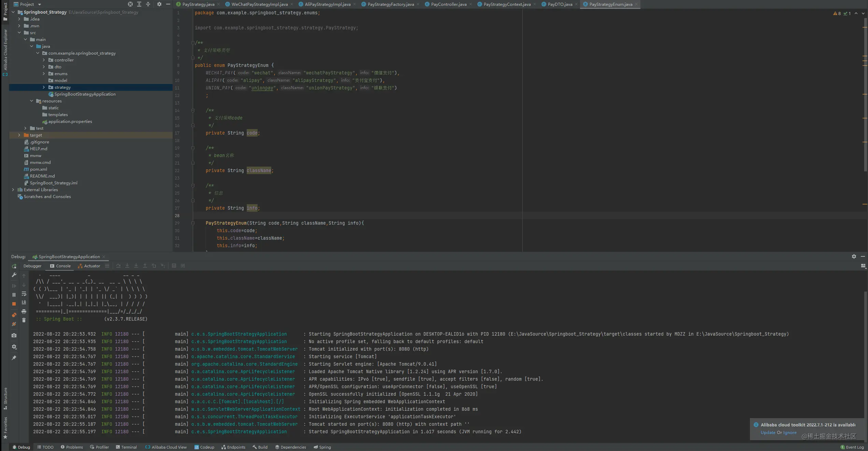
Task: Rerun SpringBootStrategyApplication with the green rerun icon
Action: point(14,266)
